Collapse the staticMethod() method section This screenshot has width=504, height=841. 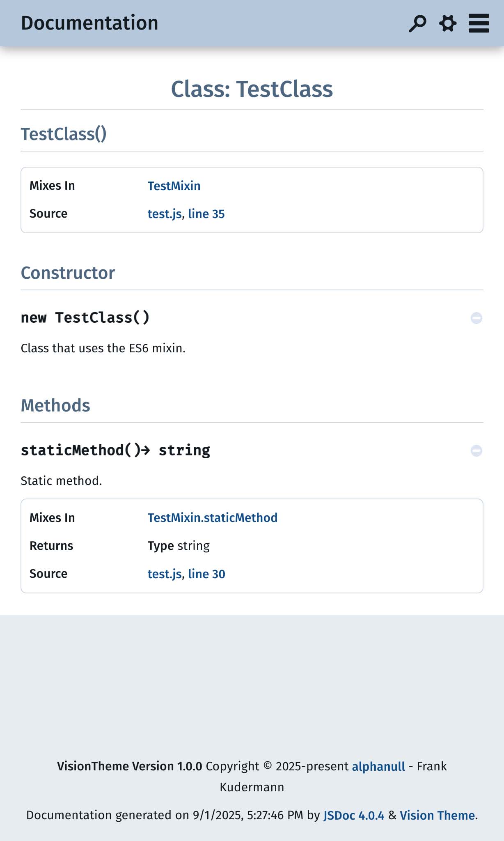pyautogui.click(x=476, y=451)
